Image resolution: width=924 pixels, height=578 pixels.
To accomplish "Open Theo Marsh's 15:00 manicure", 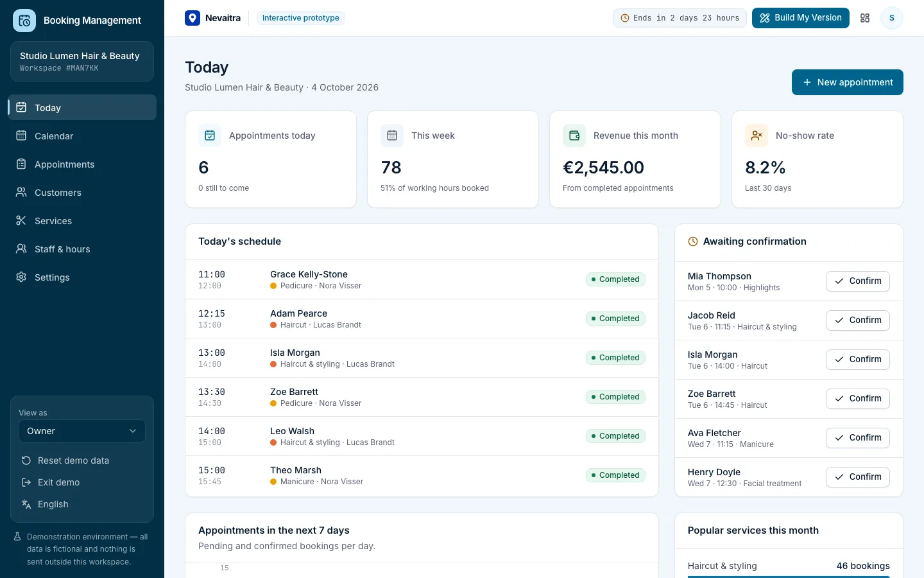I will point(422,475).
